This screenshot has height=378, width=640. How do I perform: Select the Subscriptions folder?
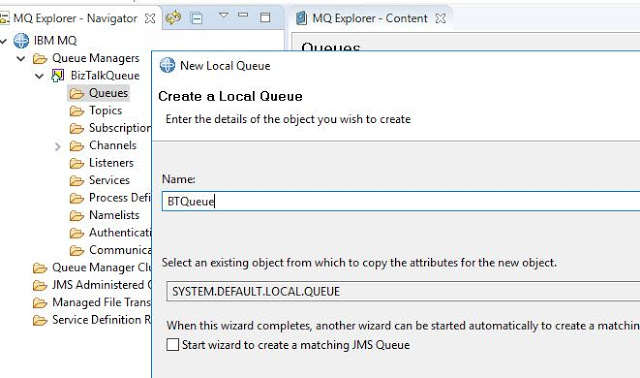click(x=120, y=128)
